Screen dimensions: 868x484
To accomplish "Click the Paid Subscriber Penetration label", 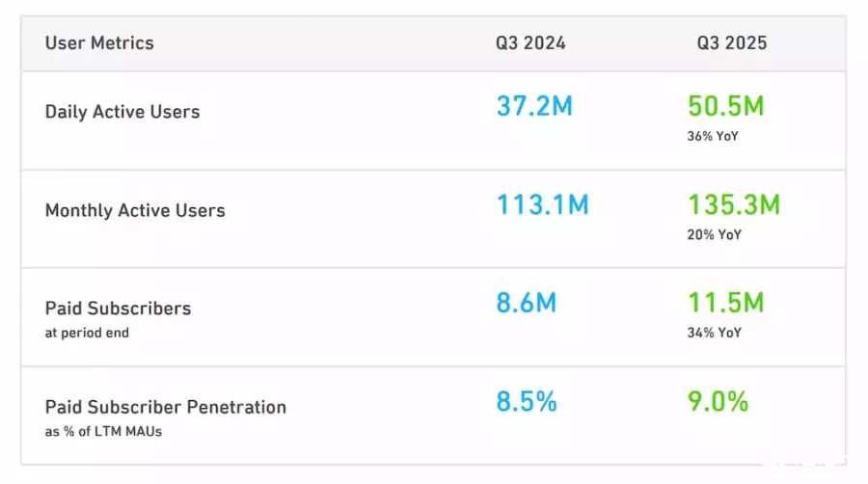I will click(x=166, y=407).
